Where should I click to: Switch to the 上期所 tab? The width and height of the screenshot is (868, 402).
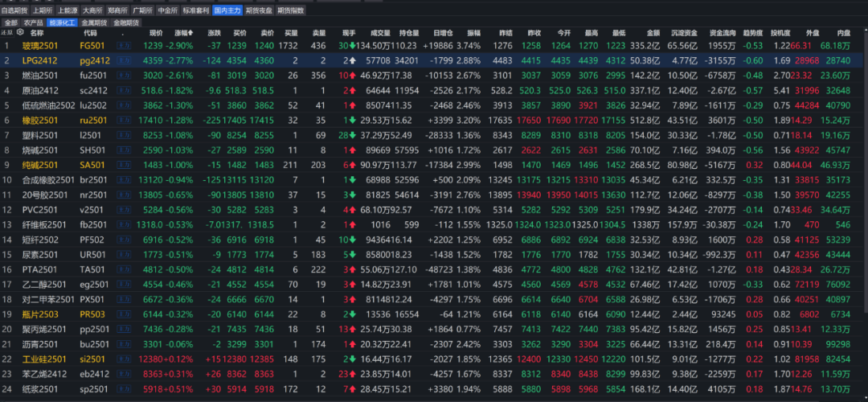point(42,10)
